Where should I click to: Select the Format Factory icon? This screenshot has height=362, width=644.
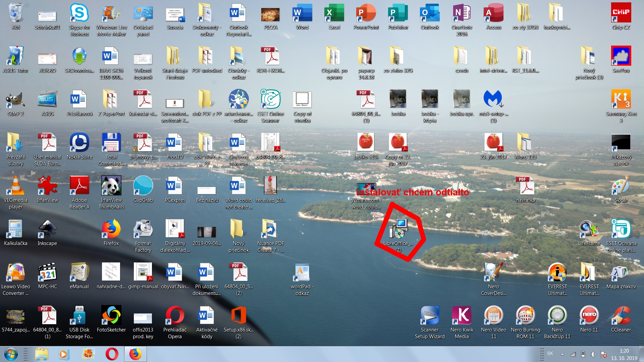click(x=143, y=230)
